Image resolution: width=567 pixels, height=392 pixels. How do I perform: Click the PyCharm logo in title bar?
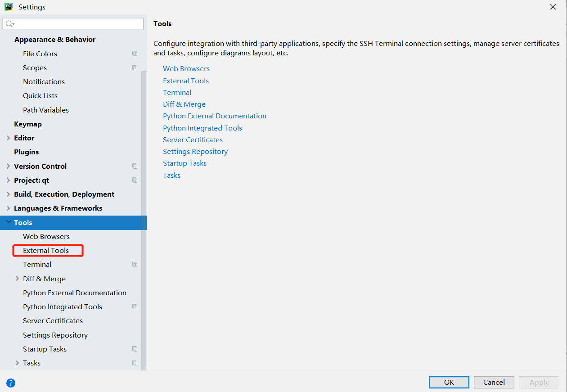[x=8, y=7]
